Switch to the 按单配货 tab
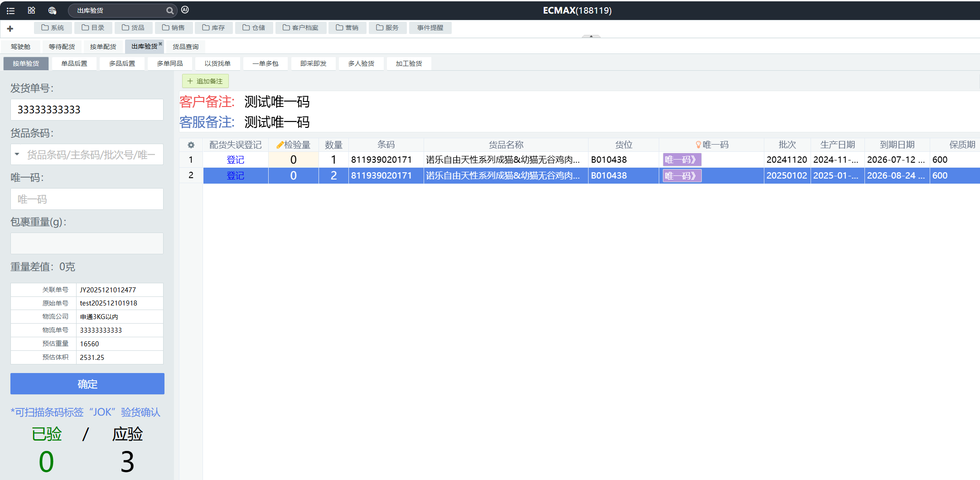The height and width of the screenshot is (480, 980). [x=103, y=47]
